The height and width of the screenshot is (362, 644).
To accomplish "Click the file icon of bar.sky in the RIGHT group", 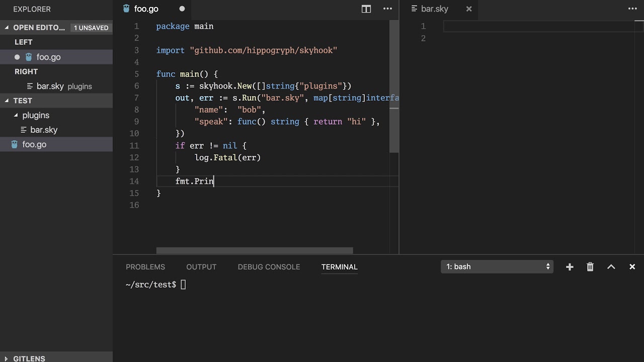I will [30, 86].
